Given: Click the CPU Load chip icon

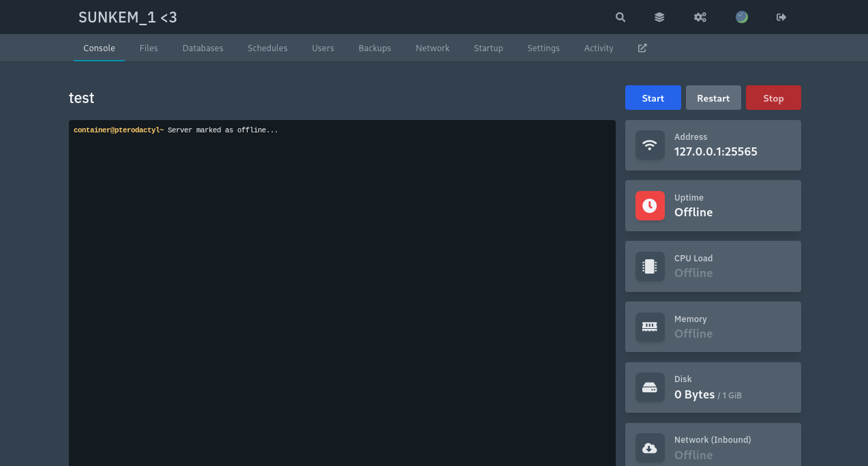Looking at the screenshot, I should click(650, 266).
